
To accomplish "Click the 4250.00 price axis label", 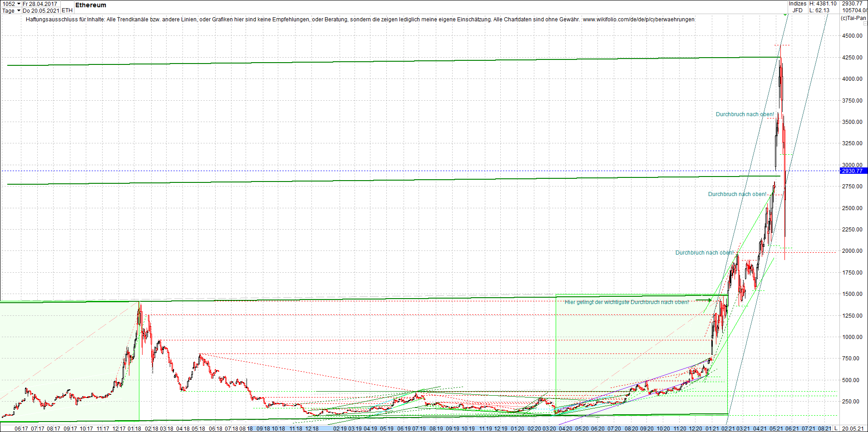I will [852, 58].
